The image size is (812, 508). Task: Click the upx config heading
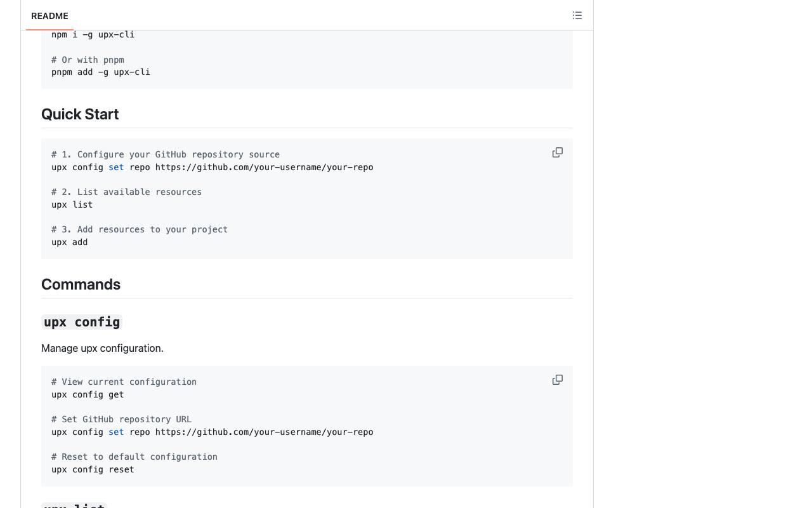pyautogui.click(x=82, y=322)
